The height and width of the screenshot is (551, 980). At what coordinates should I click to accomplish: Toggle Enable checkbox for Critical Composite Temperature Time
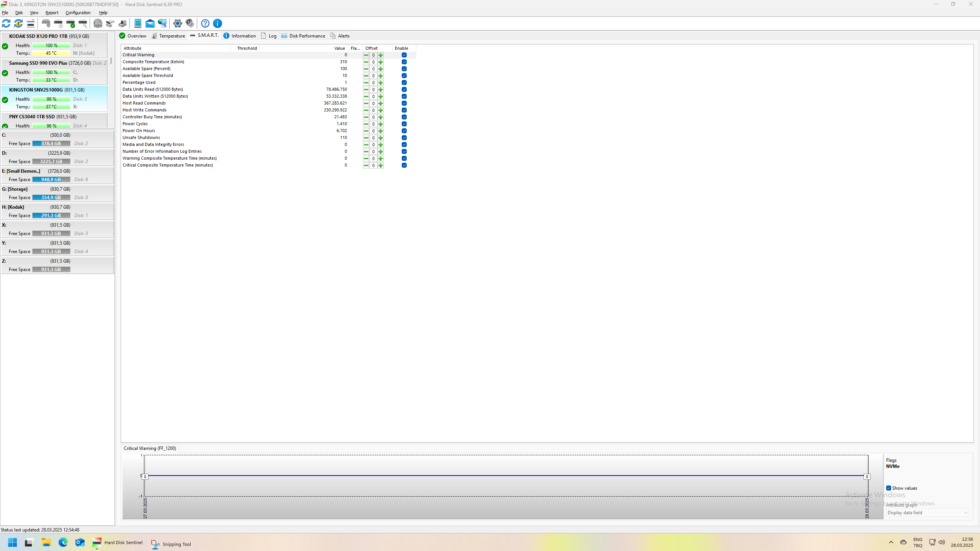click(404, 165)
